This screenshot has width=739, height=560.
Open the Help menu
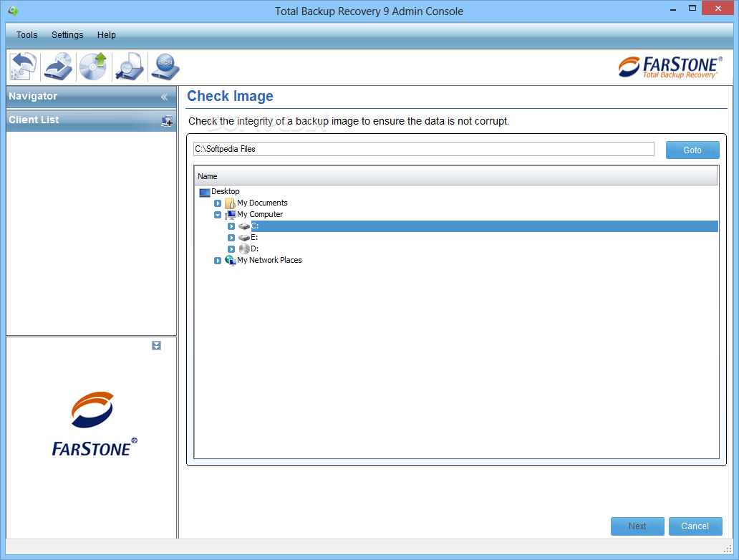coord(107,35)
